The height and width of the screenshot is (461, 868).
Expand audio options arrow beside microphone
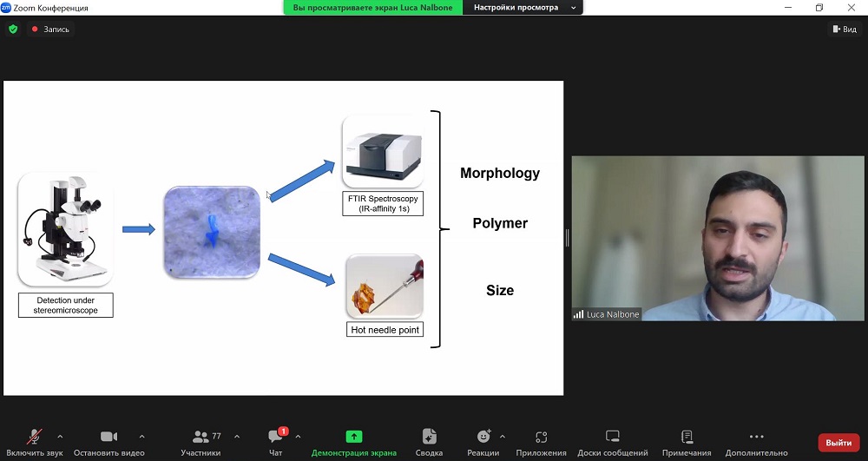60,436
